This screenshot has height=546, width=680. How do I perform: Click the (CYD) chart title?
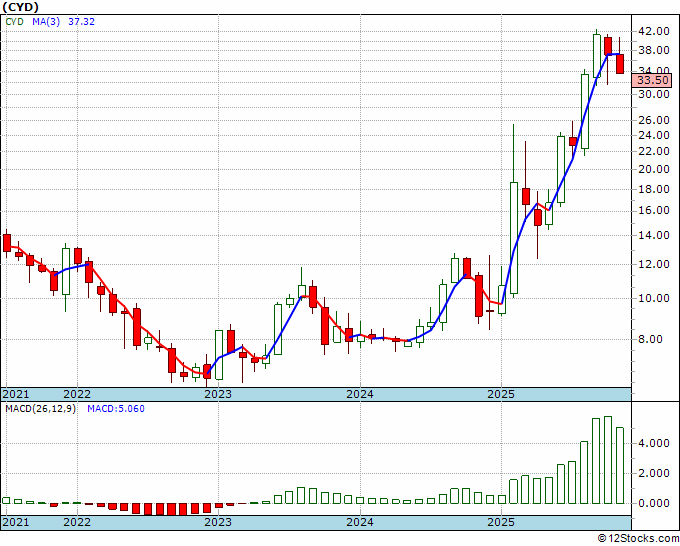pyautogui.click(x=20, y=7)
